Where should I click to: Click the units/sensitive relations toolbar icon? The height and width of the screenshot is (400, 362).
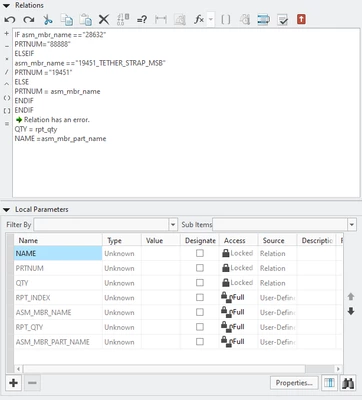(x=263, y=20)
